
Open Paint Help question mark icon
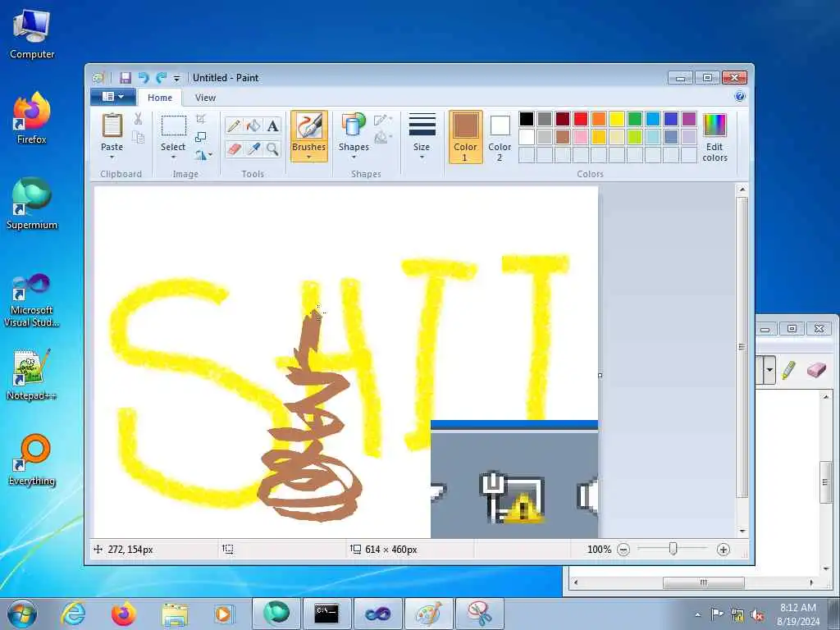click(740, 97)
